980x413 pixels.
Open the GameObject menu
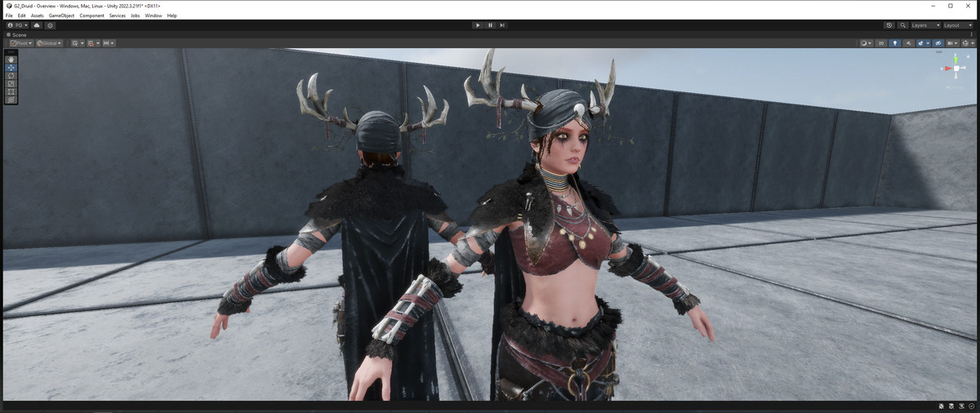(61, 16)
